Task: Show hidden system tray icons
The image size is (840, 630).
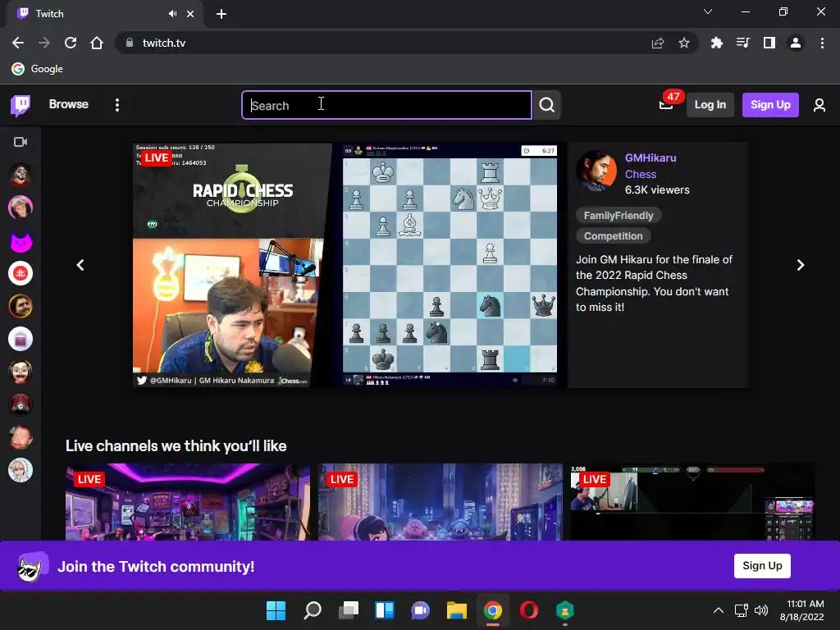Action: tap(719, 610)
